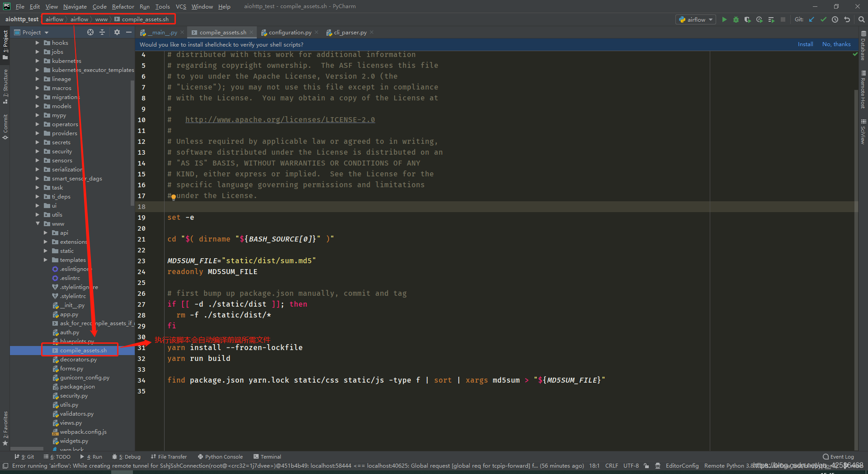The width and height of the screenshot is (868, 474).
Task: Toggle the file read-only lock icon
Action: coord(646,465)
